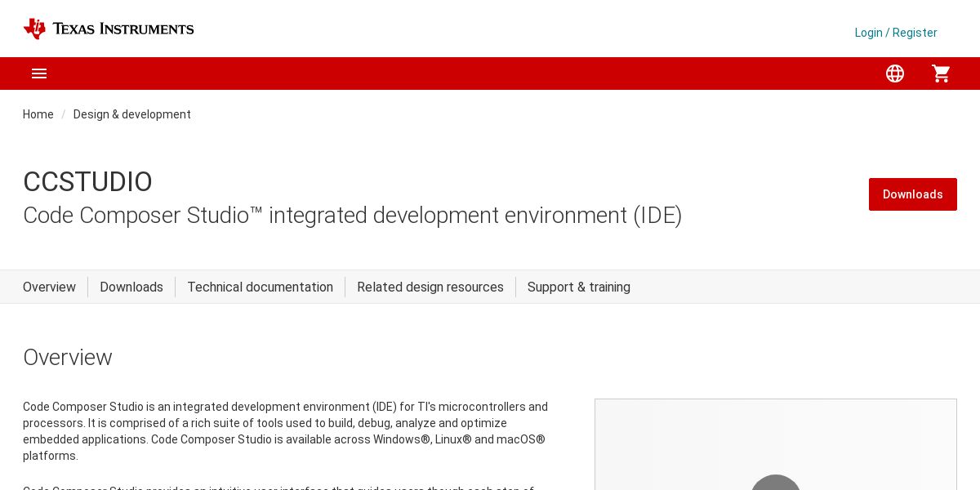Select the Overview tab
Image resolution: width=980 pixels, height=490 pixels.
pyautogui.click(x=49, y=287)
